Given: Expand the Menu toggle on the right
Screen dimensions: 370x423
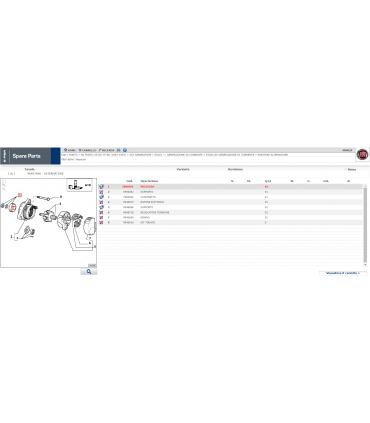Looking at the screenshot, I should 351,169.
